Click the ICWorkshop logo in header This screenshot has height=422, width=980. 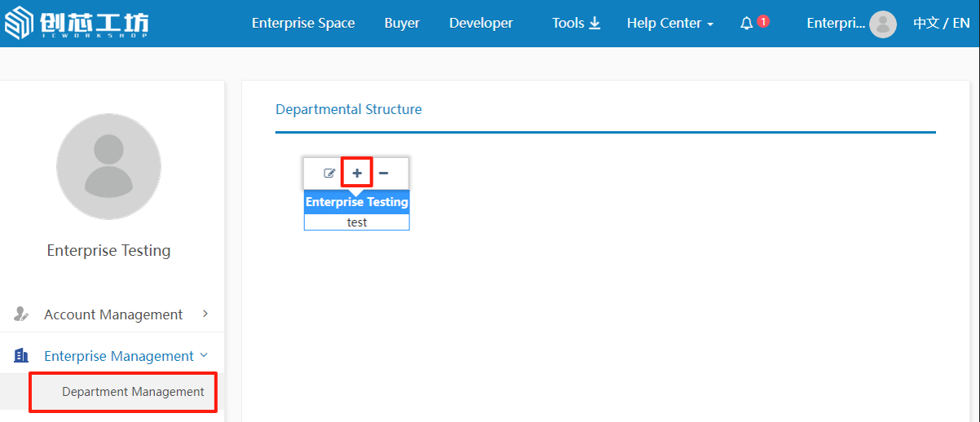(x=77, y=24)
